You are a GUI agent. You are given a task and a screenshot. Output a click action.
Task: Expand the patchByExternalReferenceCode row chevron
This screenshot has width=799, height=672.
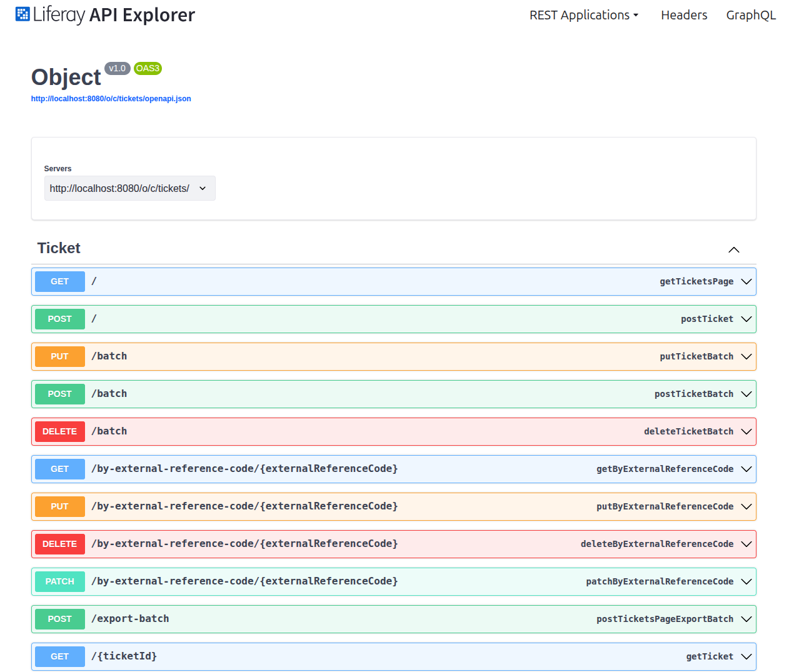click(746, 581)
